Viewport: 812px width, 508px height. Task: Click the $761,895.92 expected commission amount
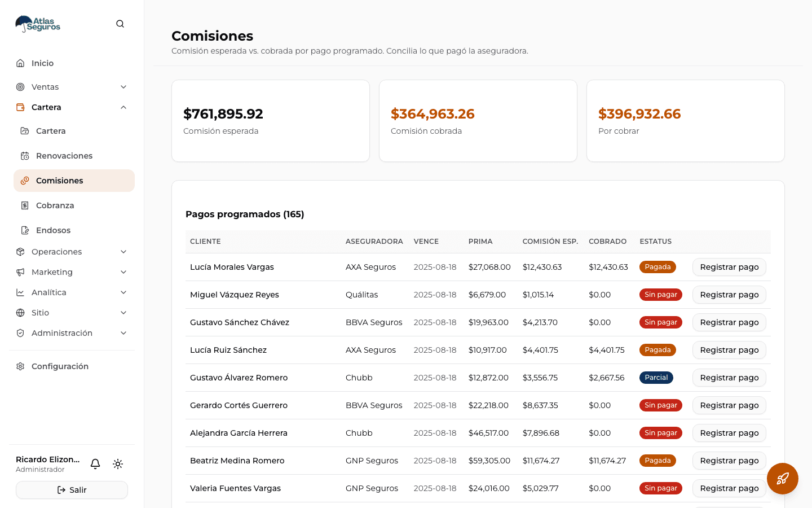pos(223,114)
